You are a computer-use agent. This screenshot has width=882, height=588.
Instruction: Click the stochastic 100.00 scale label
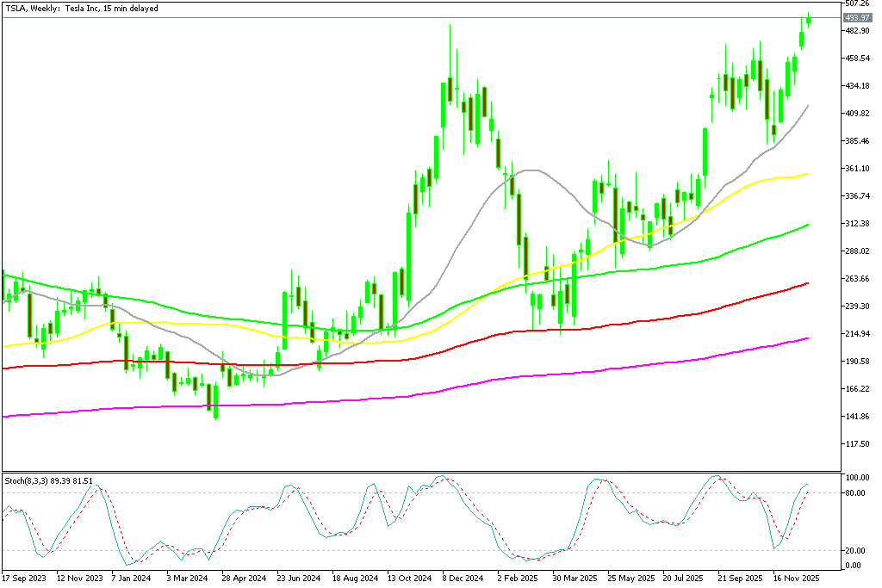tap(854, 477)
